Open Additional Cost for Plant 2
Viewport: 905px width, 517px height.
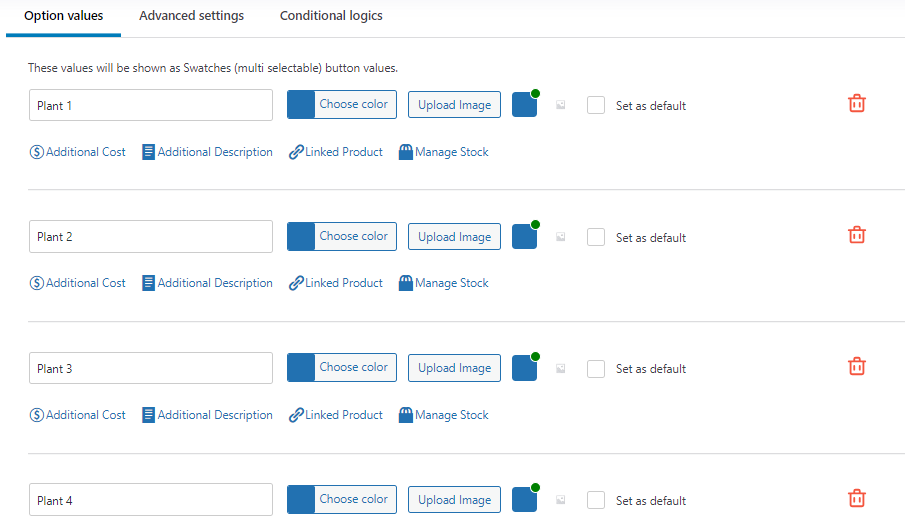(x=77, y=283)
